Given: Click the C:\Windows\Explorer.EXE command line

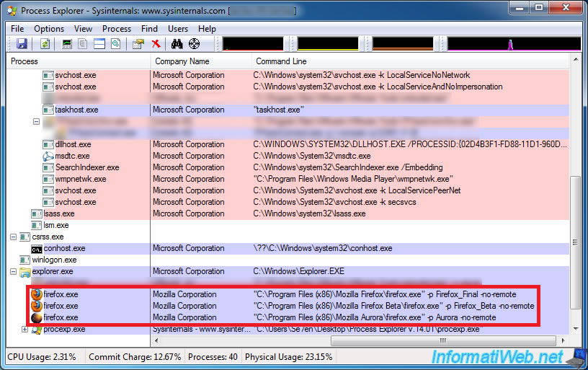Looking at the screenshot, I should click(x=298, y=271).
